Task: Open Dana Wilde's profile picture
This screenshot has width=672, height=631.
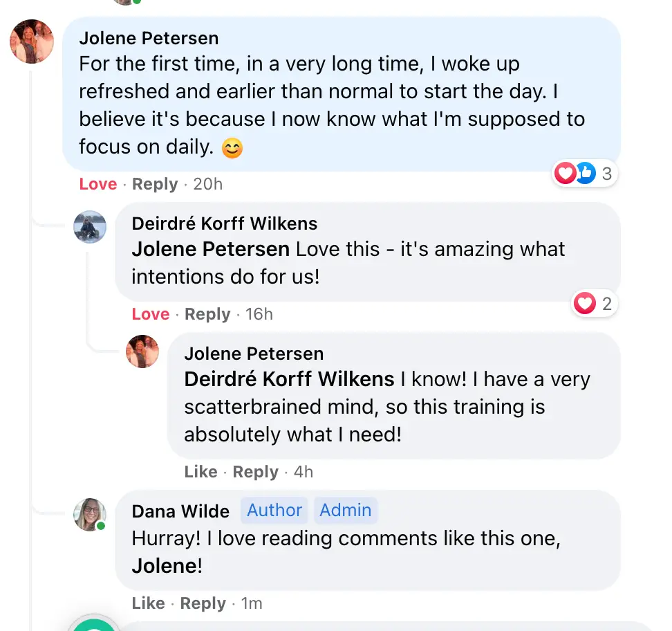Action: (x=90, y=514)
